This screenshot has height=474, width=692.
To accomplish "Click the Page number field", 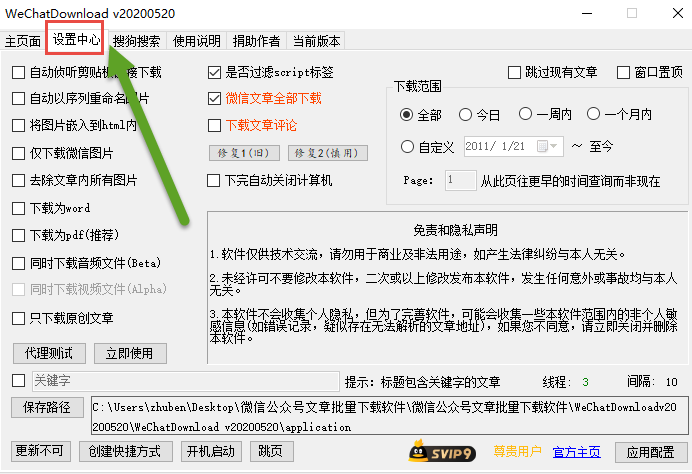I will pyautogui.click(x=460, y=180).
